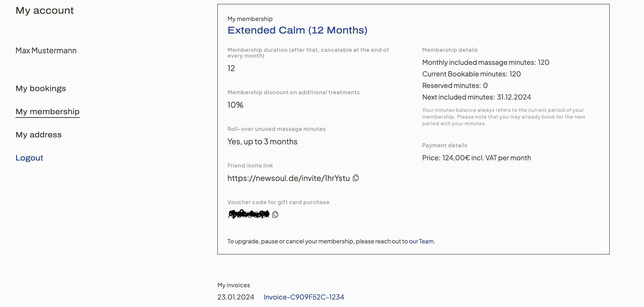Copy the gift card voucher code icon

point(275,214)
